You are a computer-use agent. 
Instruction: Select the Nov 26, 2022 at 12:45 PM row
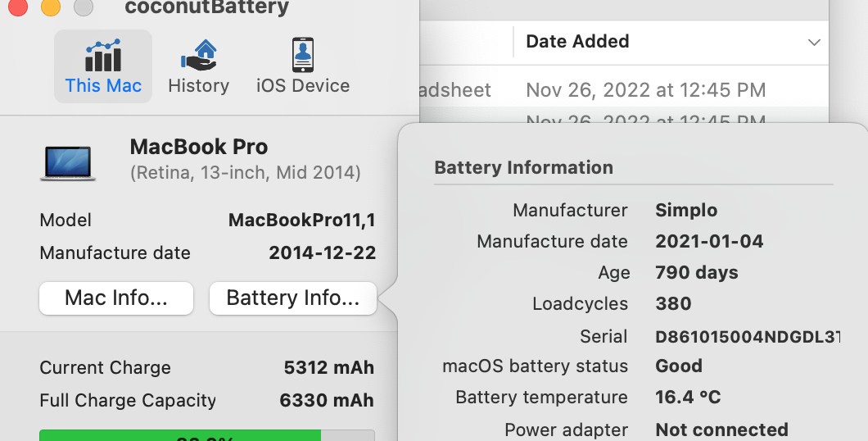coord(624,89)
